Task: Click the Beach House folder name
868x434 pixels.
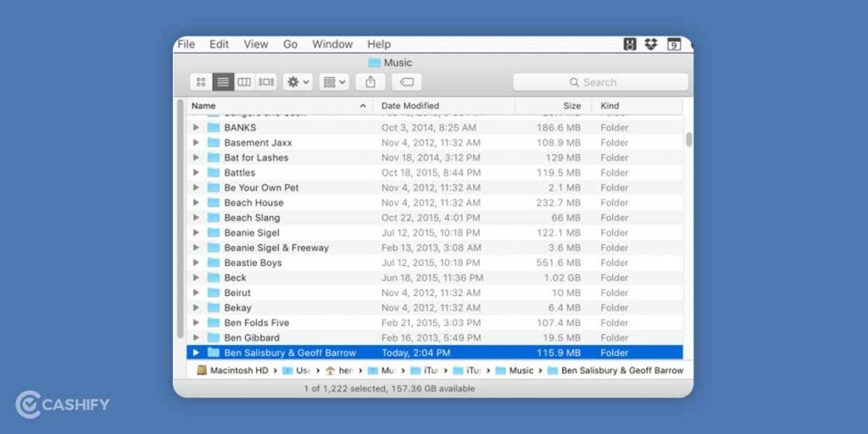Action: click(x=253, y=203)
